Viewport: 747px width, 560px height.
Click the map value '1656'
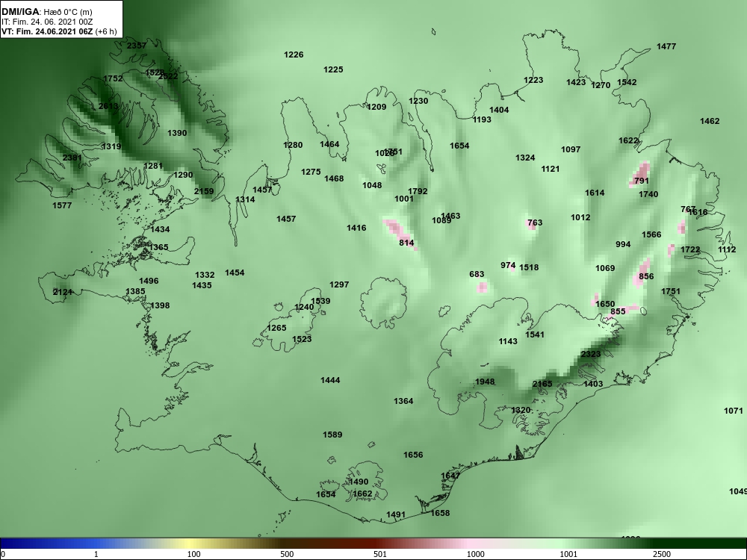click(x=413, y=455)
